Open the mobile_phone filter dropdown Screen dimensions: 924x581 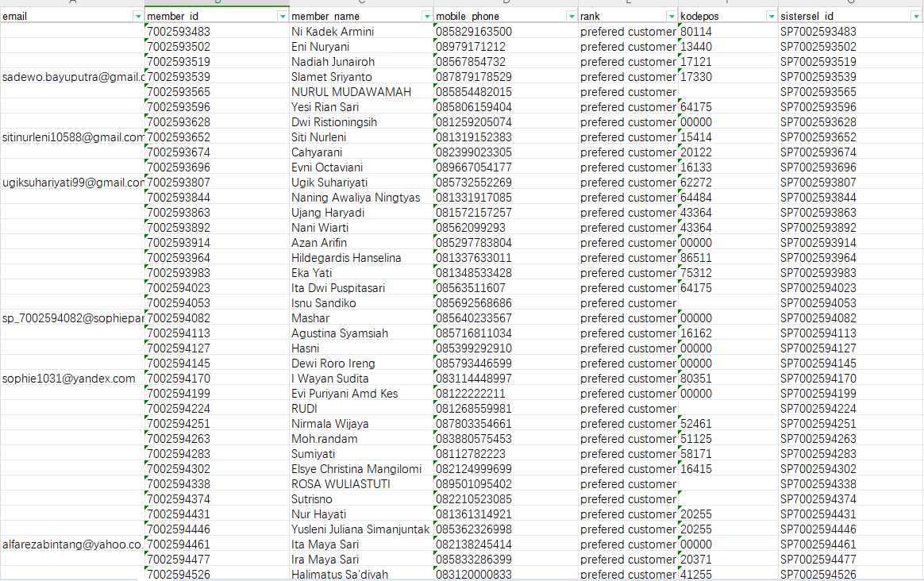point(571,17)
